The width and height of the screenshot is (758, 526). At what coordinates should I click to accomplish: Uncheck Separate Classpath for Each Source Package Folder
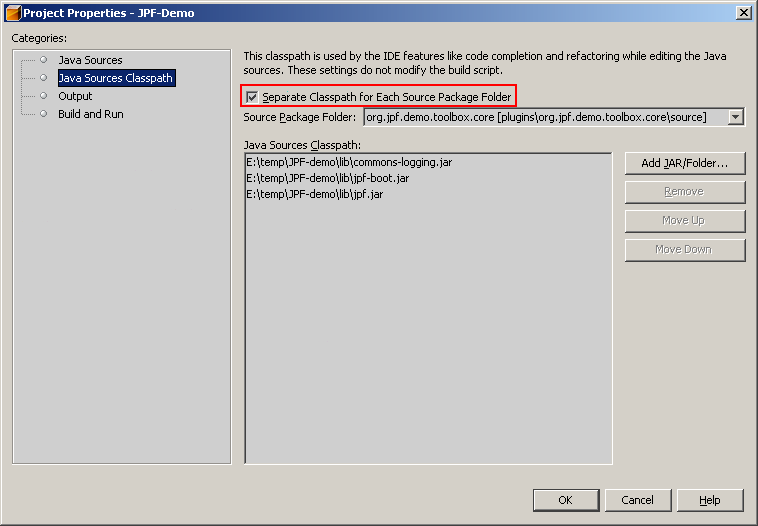pyautogui.click(x=252, y=97)
